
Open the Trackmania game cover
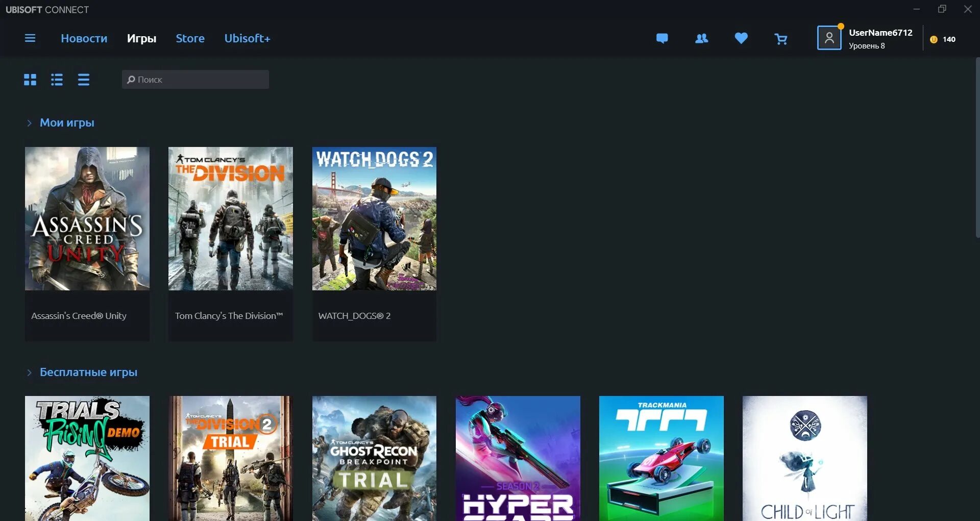[x=661, y=458]
